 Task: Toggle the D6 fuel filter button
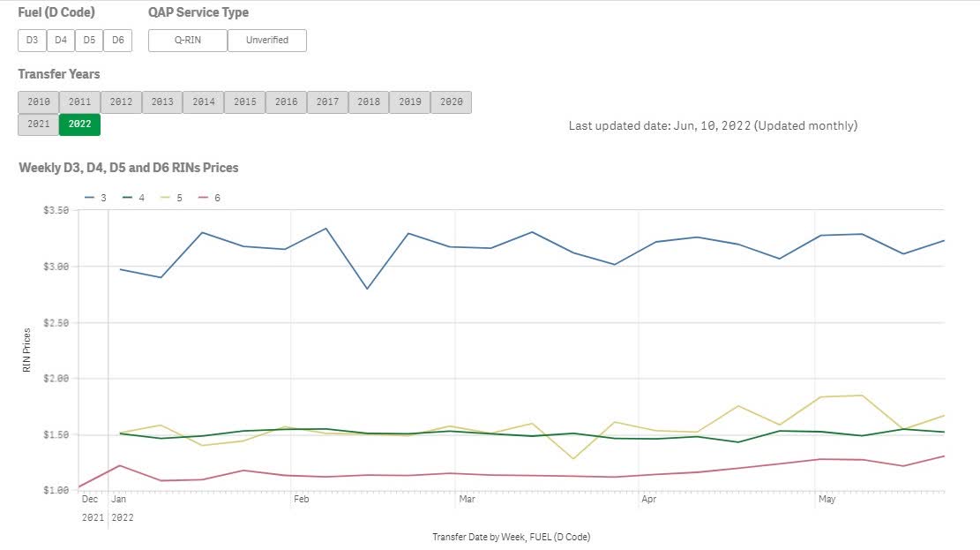tap(117, 41)
